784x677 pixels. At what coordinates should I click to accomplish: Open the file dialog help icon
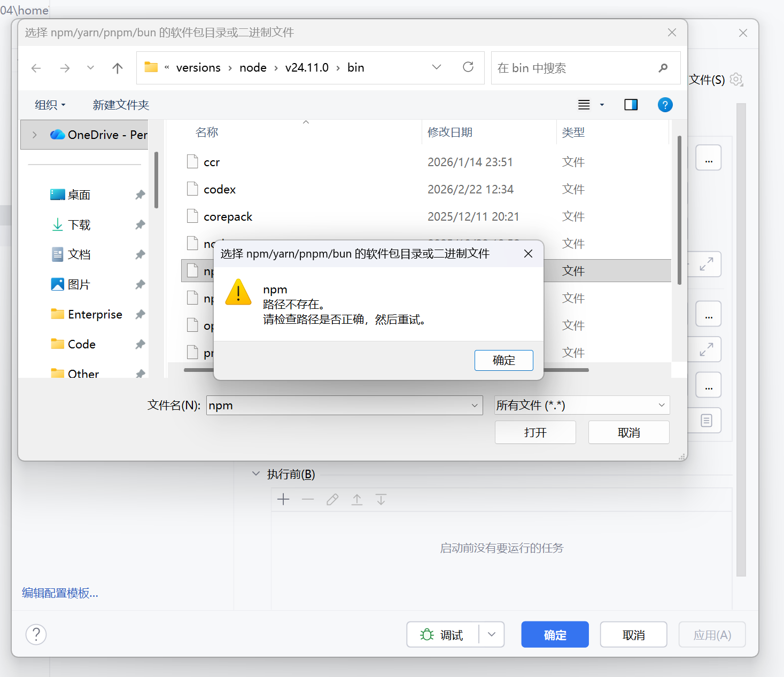pyautogui.click(x=665, y=105)
